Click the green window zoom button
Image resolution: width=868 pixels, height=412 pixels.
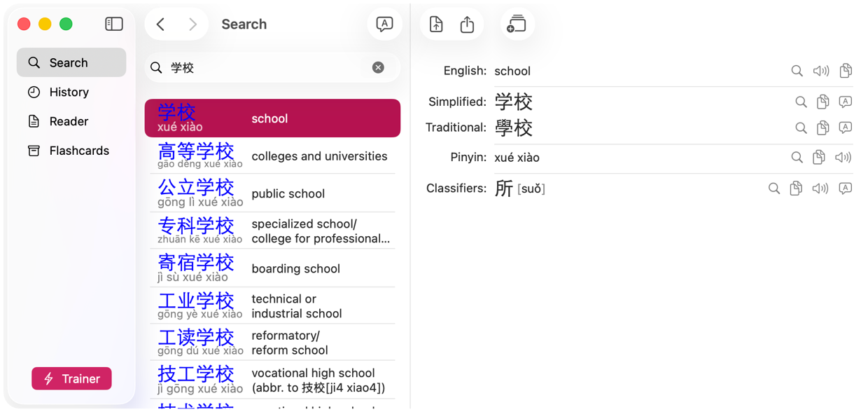coord(66,24)
